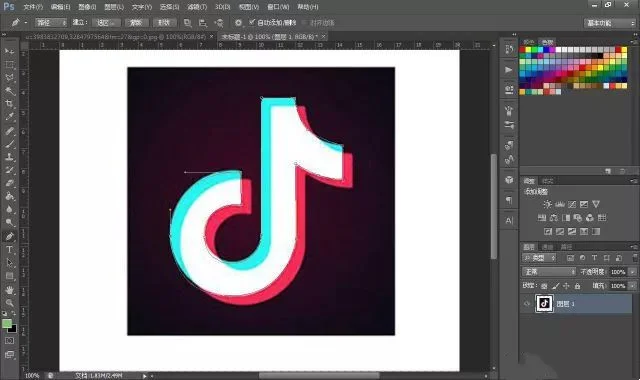Open the workspace switcher dropdown

coord(610,23)
